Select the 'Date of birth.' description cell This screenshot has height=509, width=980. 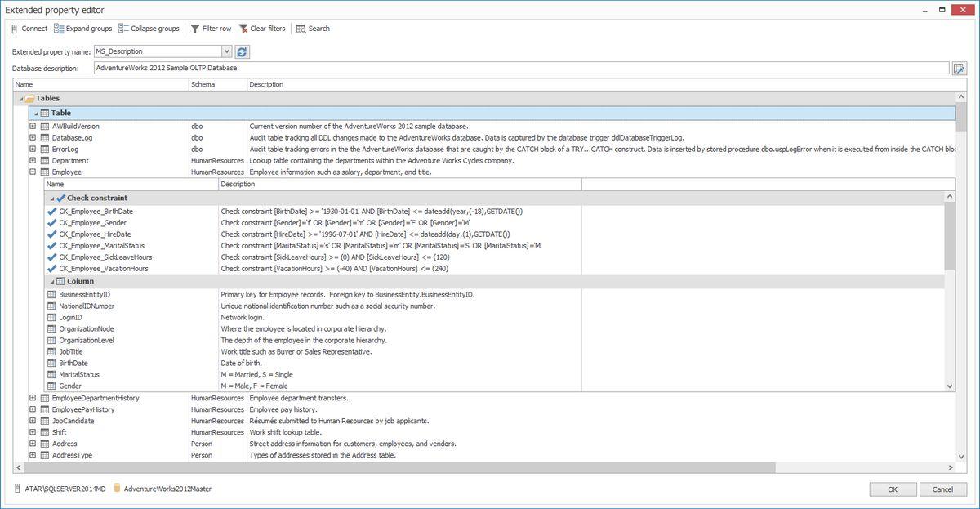pyautogui.click(x=400, y=364)
